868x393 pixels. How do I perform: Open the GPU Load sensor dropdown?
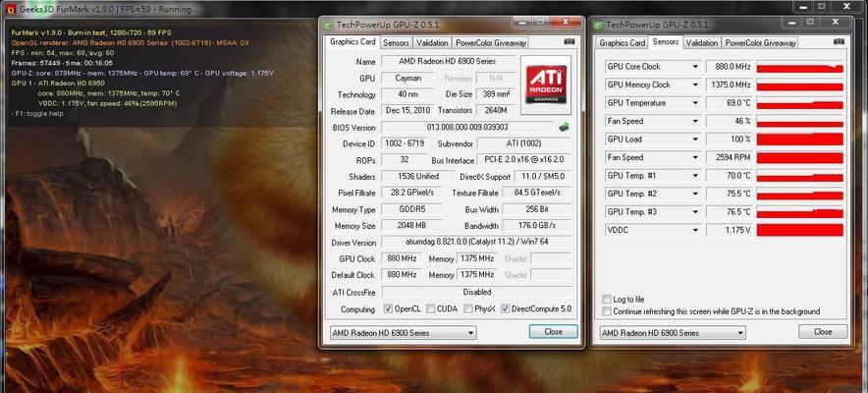coord(696,140)
